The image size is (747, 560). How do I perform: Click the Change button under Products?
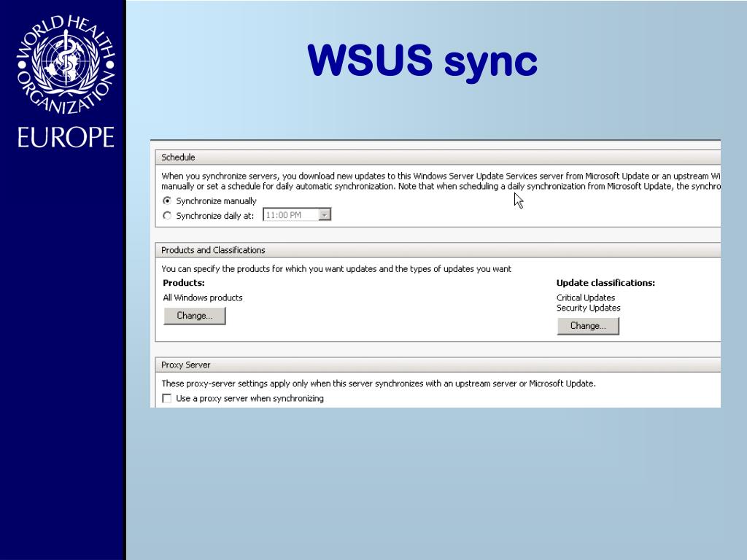coord(194,316)
